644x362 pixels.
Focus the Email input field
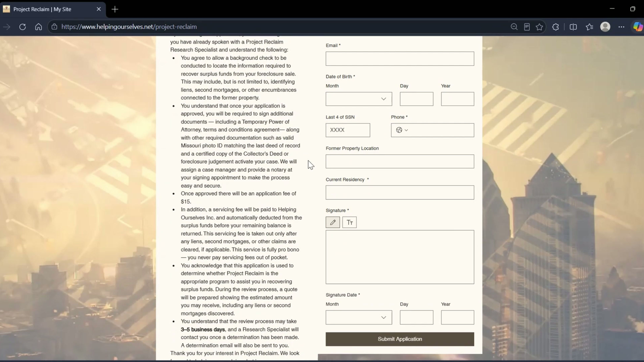pos(400,59)
